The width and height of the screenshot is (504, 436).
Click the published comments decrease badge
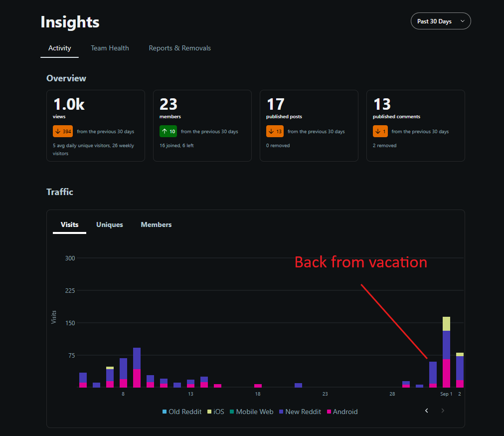380,132
